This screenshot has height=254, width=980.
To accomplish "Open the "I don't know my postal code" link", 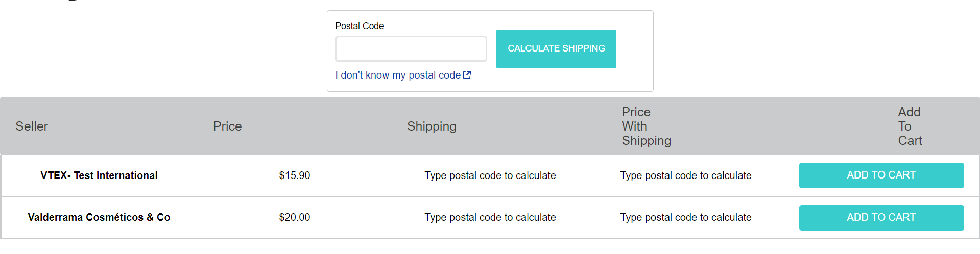I will coord(398,75).
